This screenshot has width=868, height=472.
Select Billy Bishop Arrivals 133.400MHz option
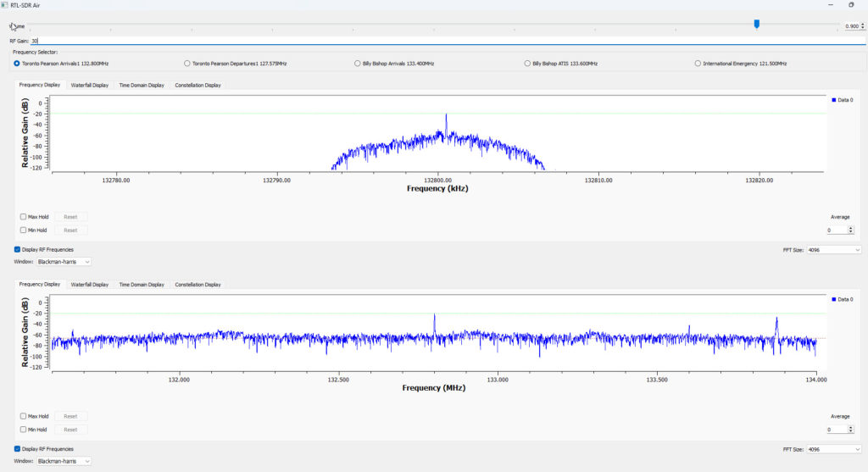coord(356,64)
